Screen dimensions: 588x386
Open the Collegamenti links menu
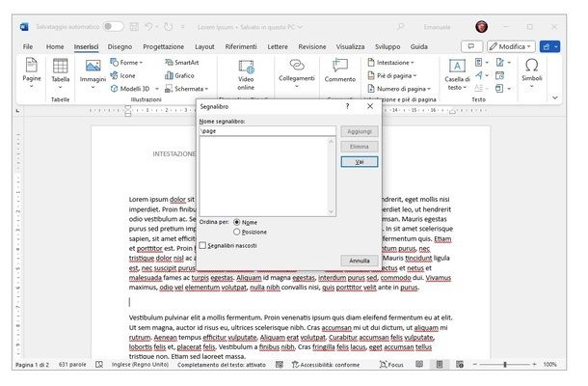(x=297, y=73)
